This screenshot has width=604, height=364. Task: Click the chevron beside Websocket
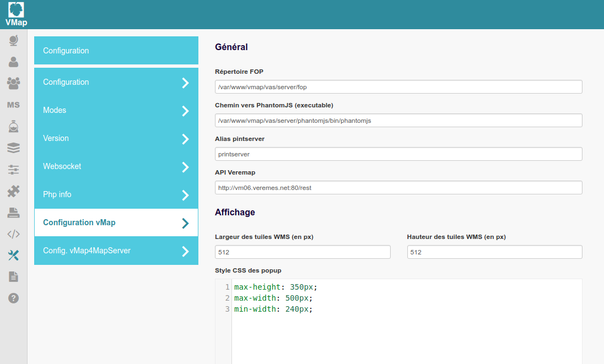185,167
